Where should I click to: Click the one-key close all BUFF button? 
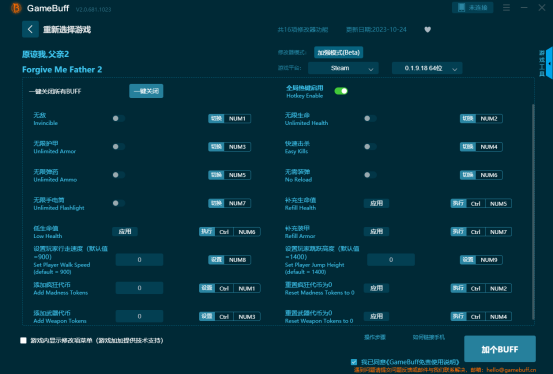coord(146,91)
